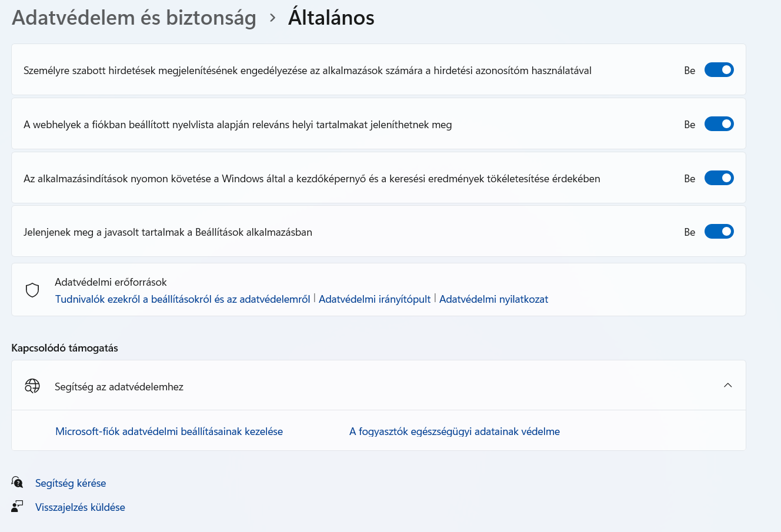Screen dimensions: 781x532
Task: Open A fogyasztók egészségügyi adatainak védelme link
Action: tap(454, 431)
